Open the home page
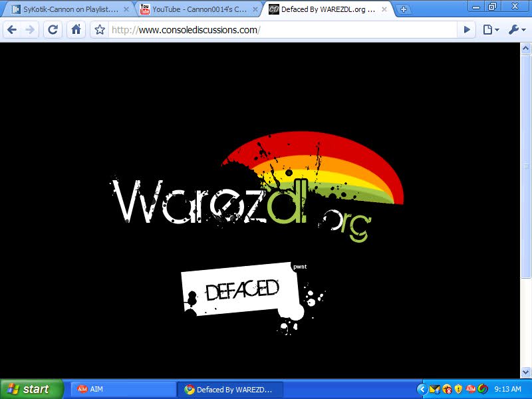This screenshot has height=399, width=532. (76, 30)
